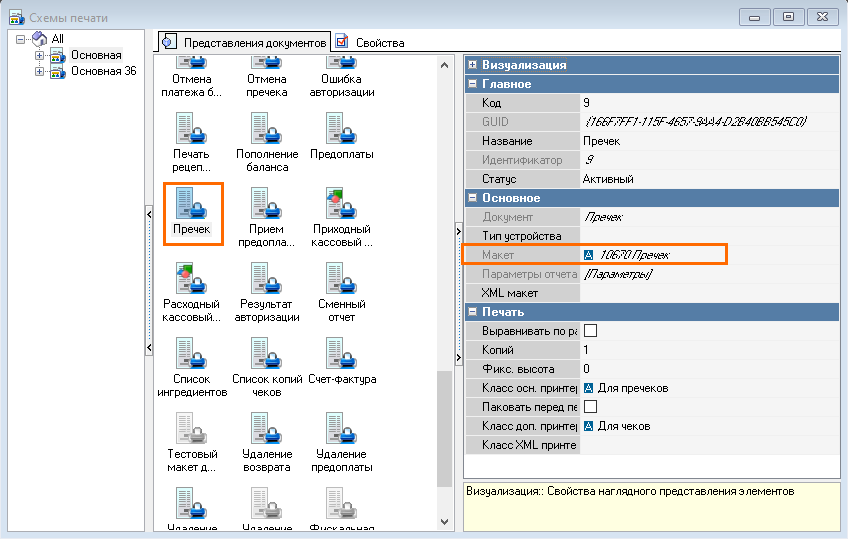The image size is (848, 539).
Task: Select the Список ингредиентов icon
Action: coord(191,354)
